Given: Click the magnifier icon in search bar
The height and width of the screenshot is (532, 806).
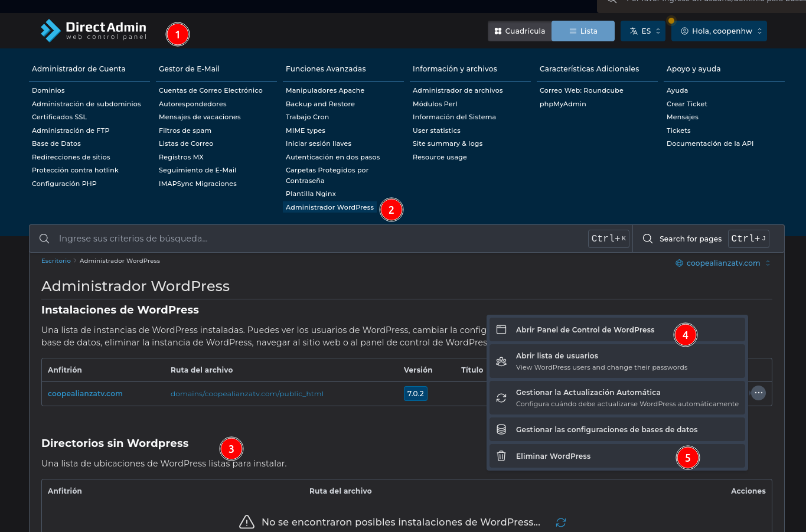Looking at the screenshot, I should [x=44, y=239].
